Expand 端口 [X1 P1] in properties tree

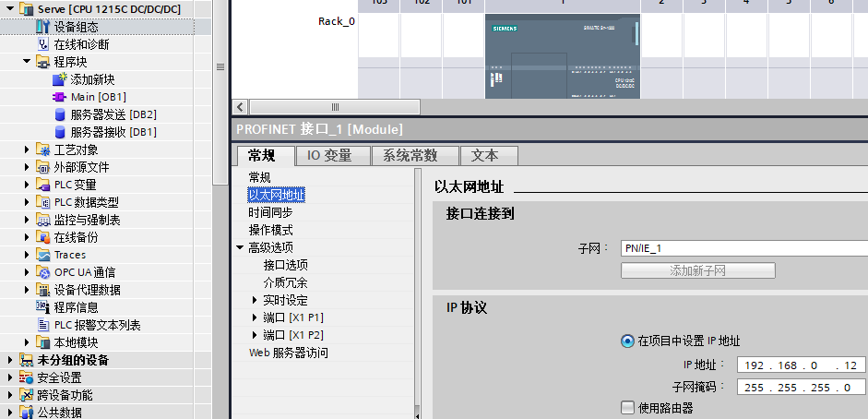tap(255, 317)
